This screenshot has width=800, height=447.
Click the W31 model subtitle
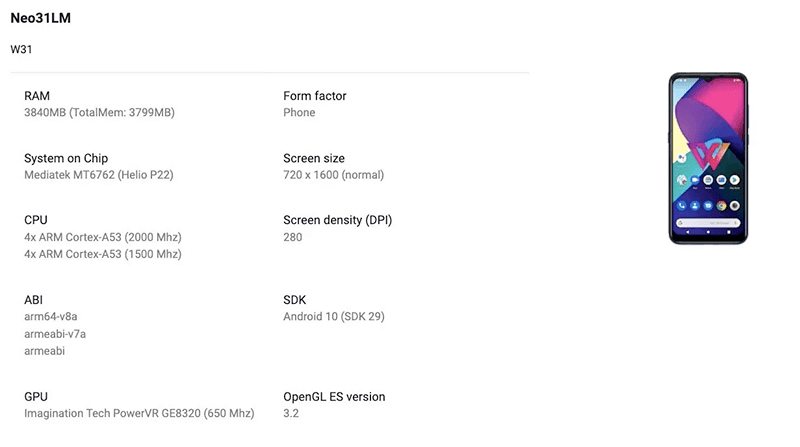tap(22, 49)
